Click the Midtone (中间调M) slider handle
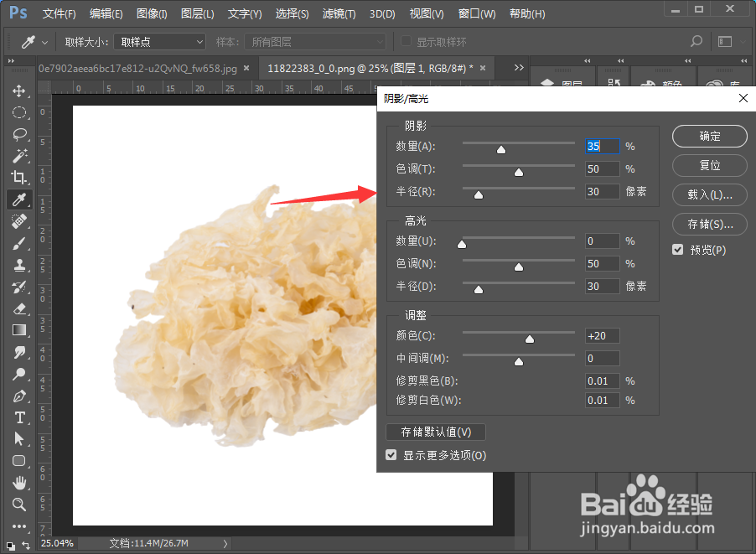Viewport: 756px width, 554px height. pyautogui.click(x=518, y=361)
